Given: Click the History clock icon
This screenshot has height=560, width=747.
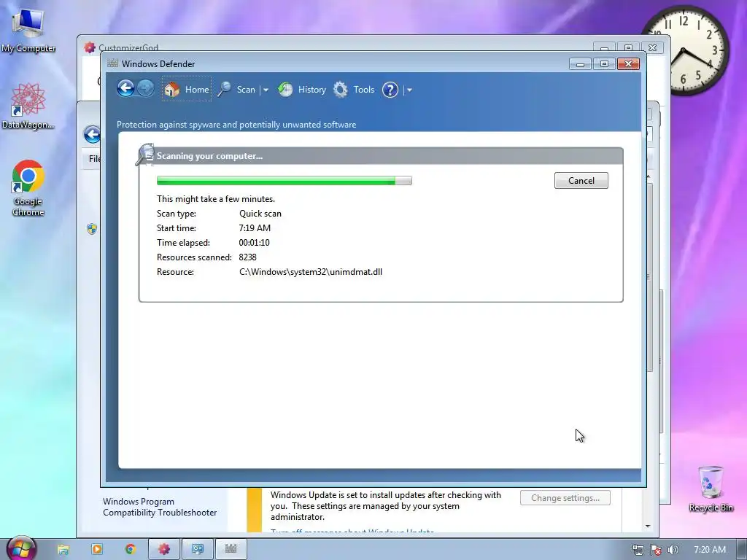Looking at the screenshot, I should tap(285, 89).
